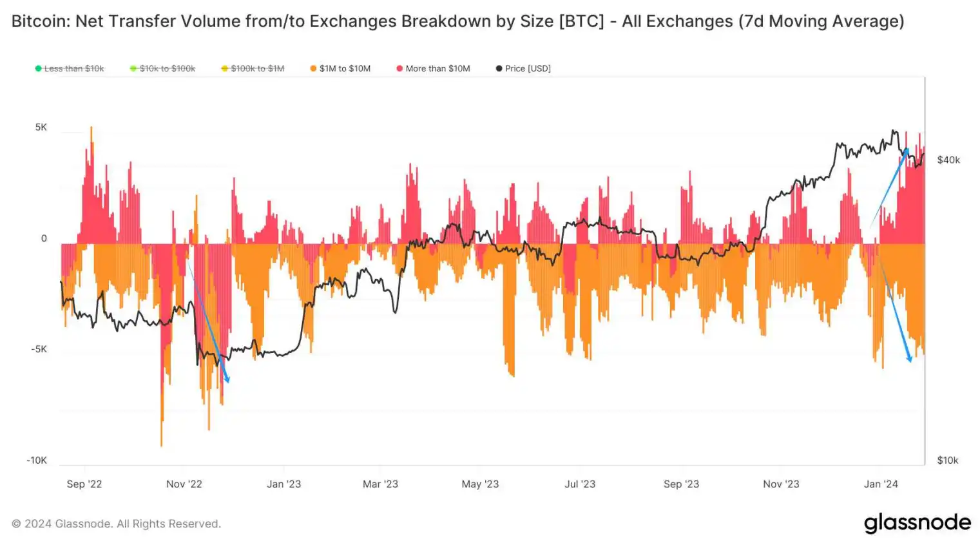Click the blue down arrowhead near Nov '22
The image size is (980, 541).
(x=226, y=379)
